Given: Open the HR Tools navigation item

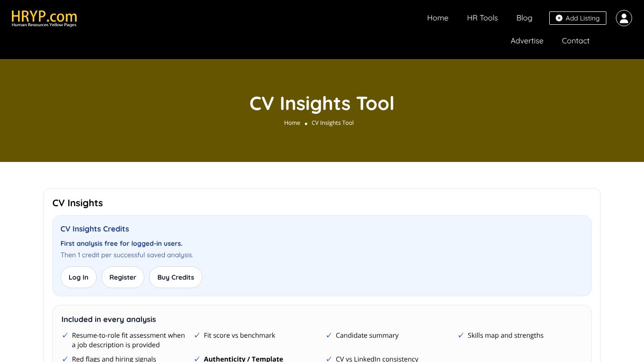Looking at the screenshot, I should [x=482, y=18].
